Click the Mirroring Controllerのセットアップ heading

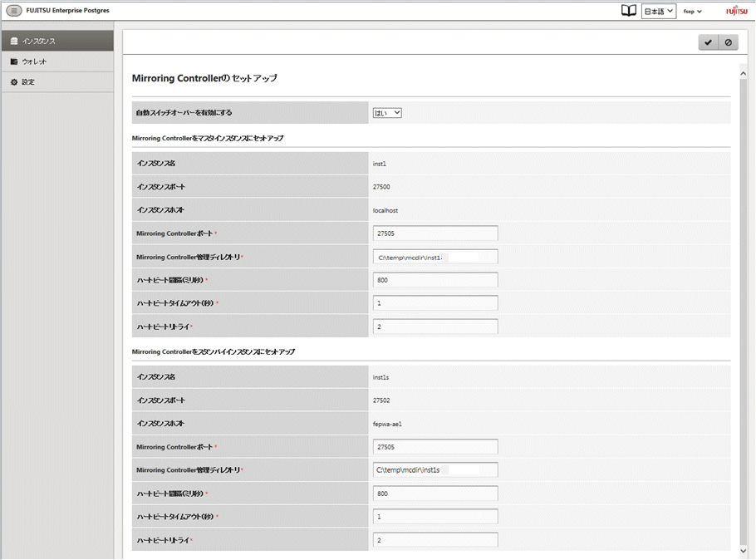point(204,78)
